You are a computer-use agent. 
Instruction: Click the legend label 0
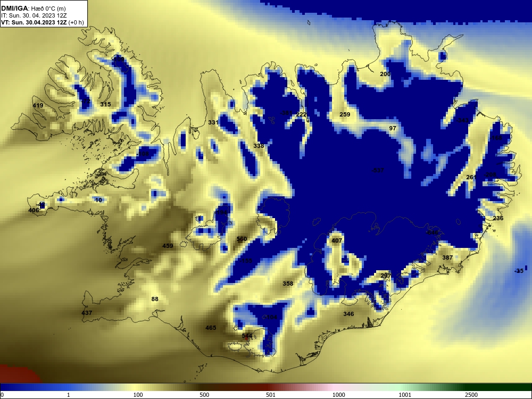[2, 395]
